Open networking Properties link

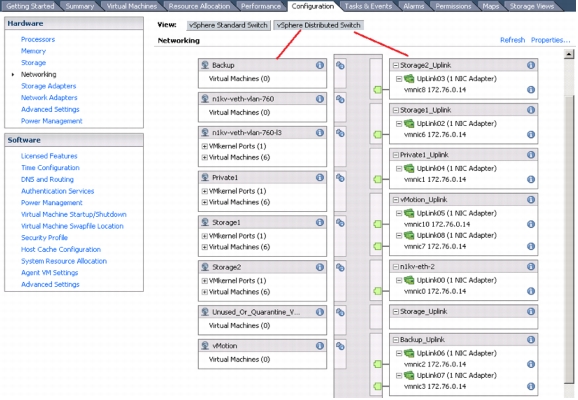pyautogui.click(x=550, y=40)
